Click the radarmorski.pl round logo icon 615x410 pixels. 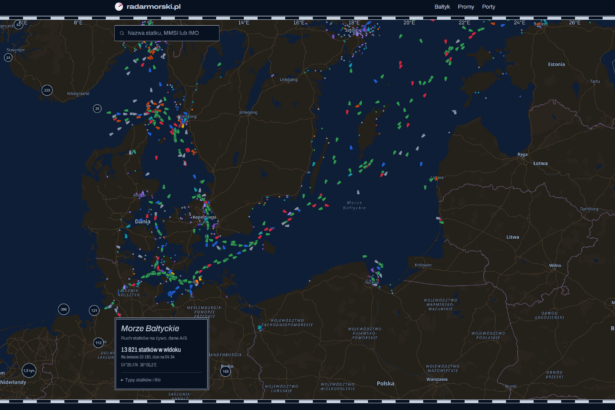[119, 7]
